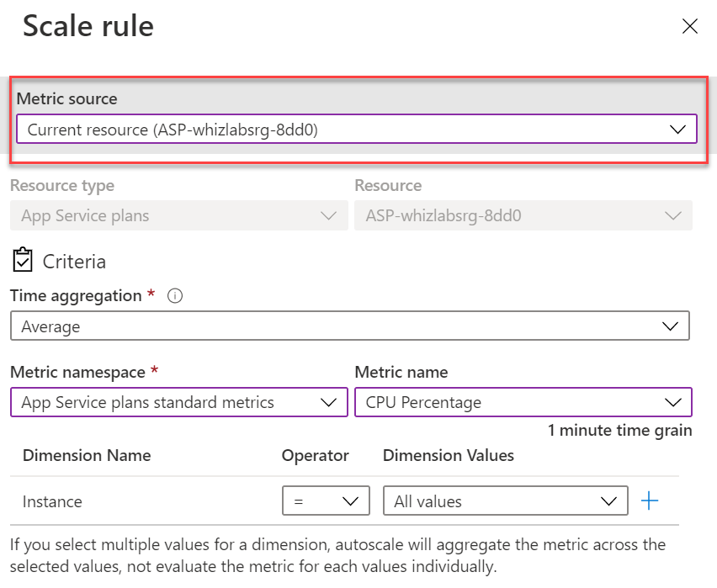Image resolution: width=717 pixels, height=588 pixels.
Task: Click the Scale rule heading
Action: pyautogui.click(x=88, y=26)
